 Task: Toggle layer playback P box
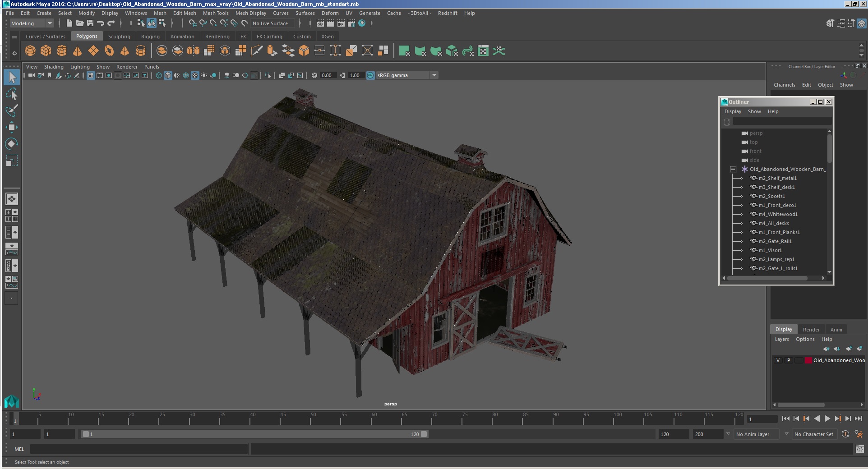[x=789, y=360]
